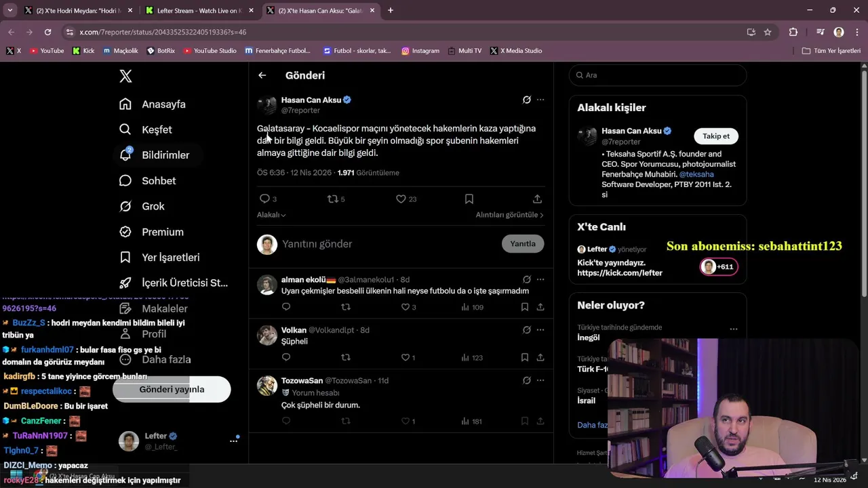The image size is (868, 488).
Task: Open the Extensions puzzle icon
Action: pyautogui.click(x=793, y=32)
